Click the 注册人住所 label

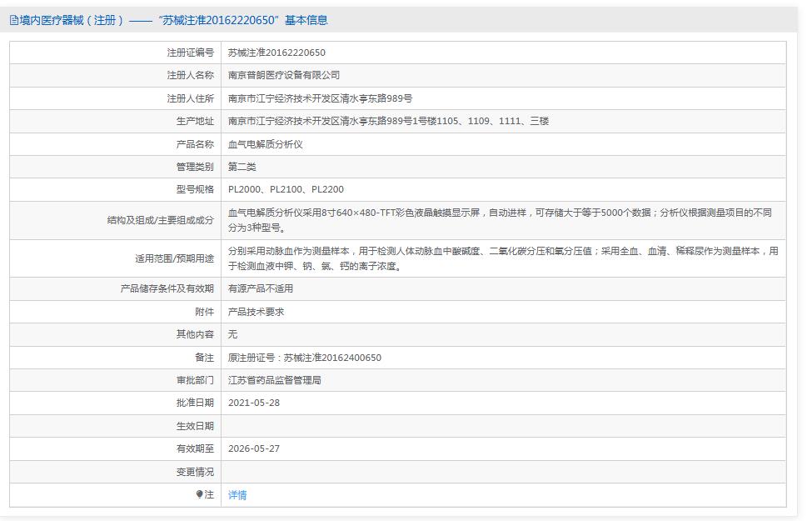(190, 98)
